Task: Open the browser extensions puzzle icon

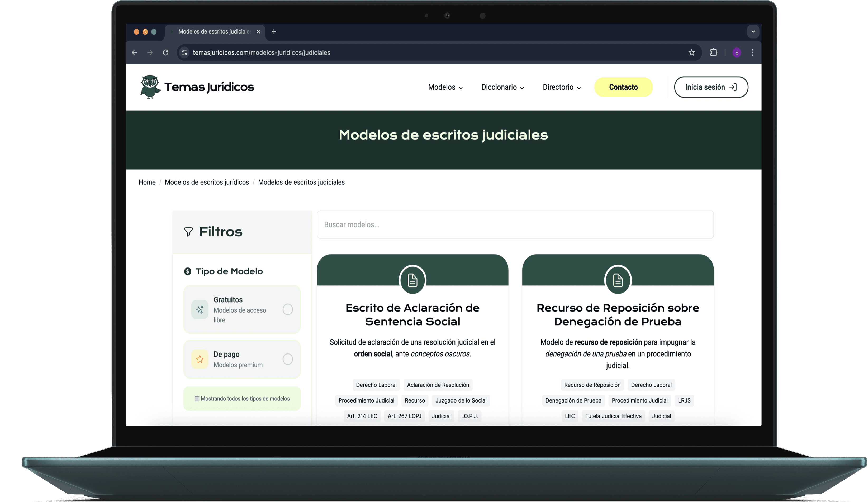Action: point(714,53)
